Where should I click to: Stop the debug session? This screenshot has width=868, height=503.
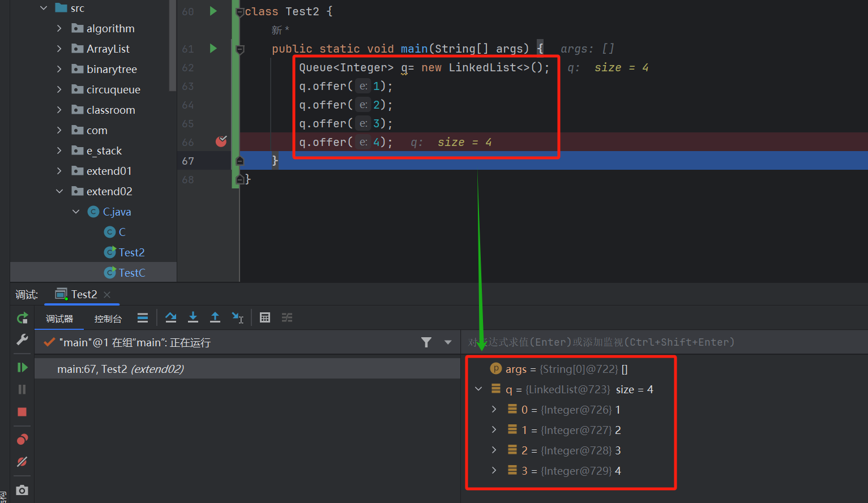[22, 412]
